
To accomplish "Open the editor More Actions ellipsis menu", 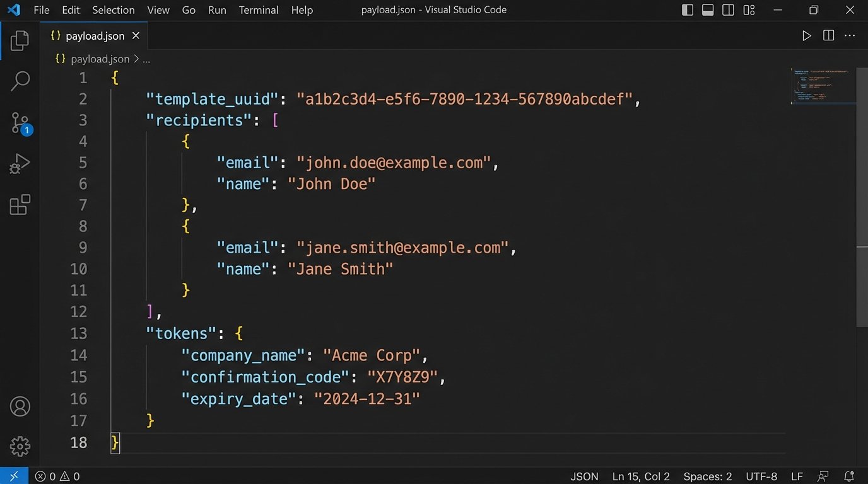I will 850,36.
